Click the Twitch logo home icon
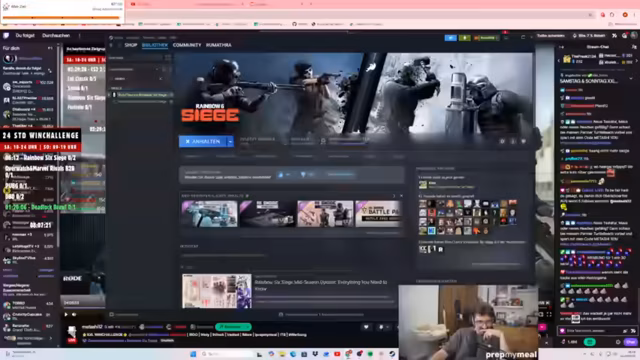This screenshot has width=640, height=360. pyautogui.click(x=6, y=36)
